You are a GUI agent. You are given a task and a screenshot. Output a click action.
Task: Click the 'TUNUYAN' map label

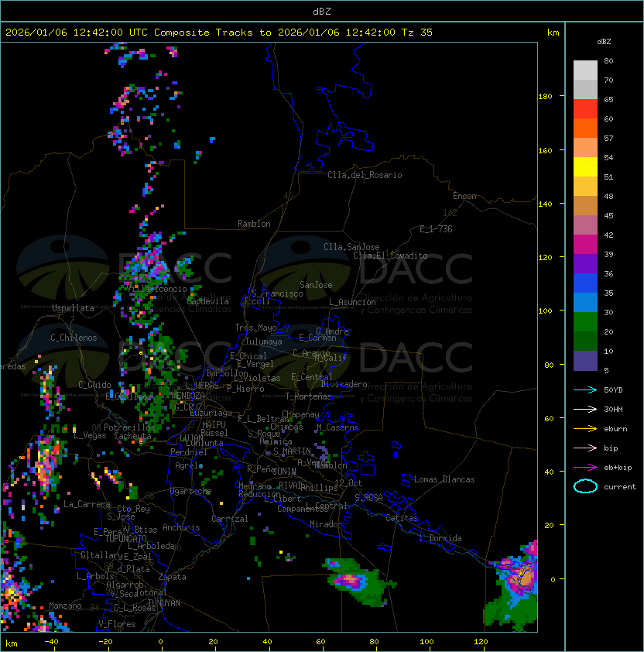click(164, 603)
